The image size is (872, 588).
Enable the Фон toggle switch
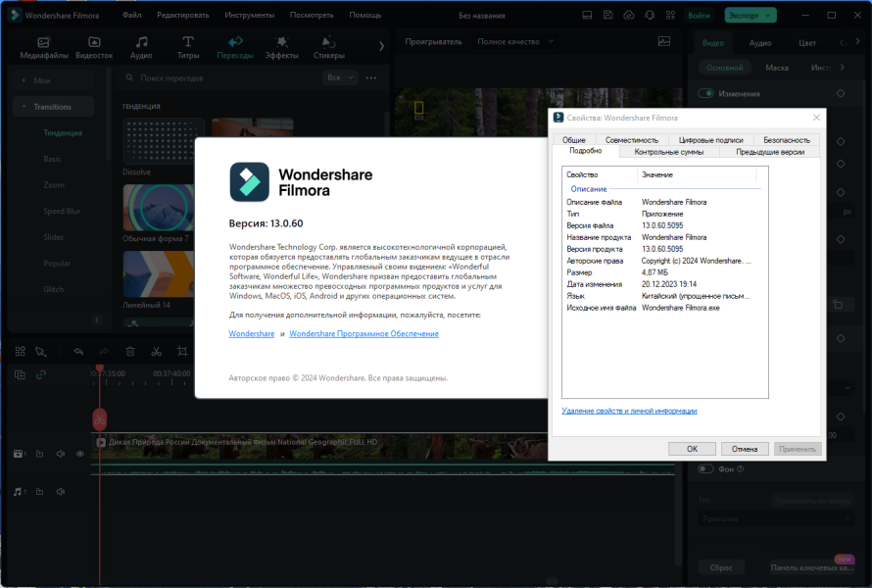click(x=705, y=469)
